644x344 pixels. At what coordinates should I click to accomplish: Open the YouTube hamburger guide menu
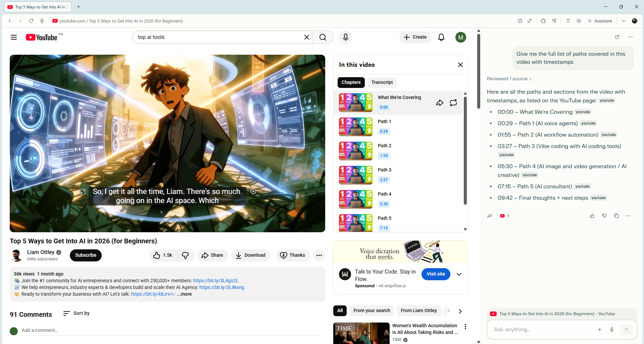[14, 37]
